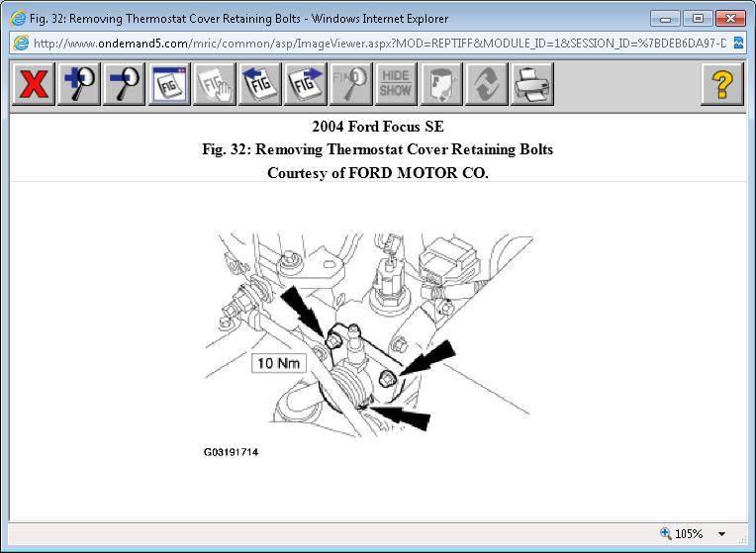Toggle the HIDE SHOW button
The width and height of the screenshot is (756, 553).
point(396,84)
